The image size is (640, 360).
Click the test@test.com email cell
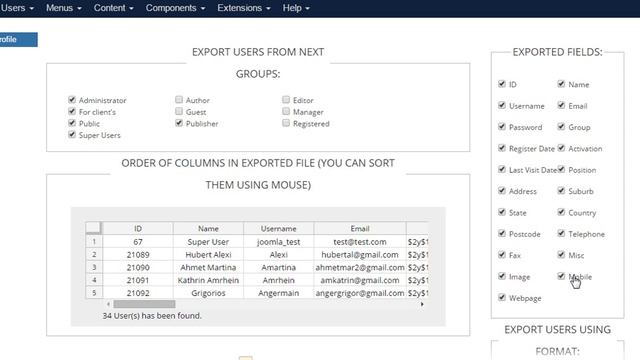(x=360, y=242)
